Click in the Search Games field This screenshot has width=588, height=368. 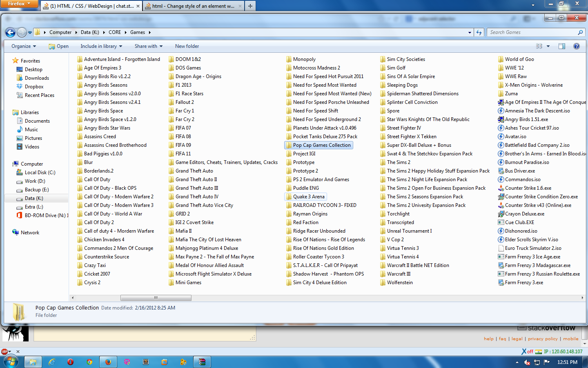pos(532,32)
